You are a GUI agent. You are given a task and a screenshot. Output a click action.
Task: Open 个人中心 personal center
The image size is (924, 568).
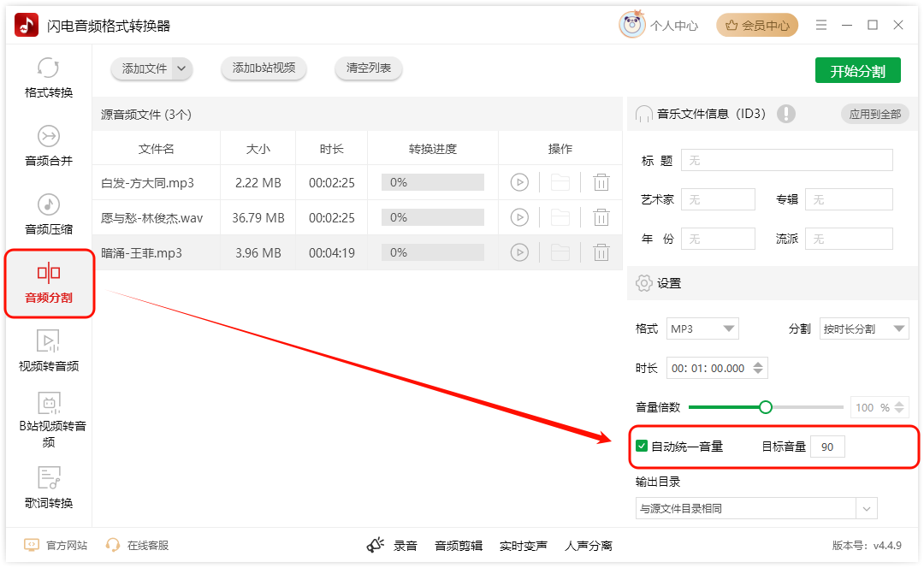click(674, 26)
